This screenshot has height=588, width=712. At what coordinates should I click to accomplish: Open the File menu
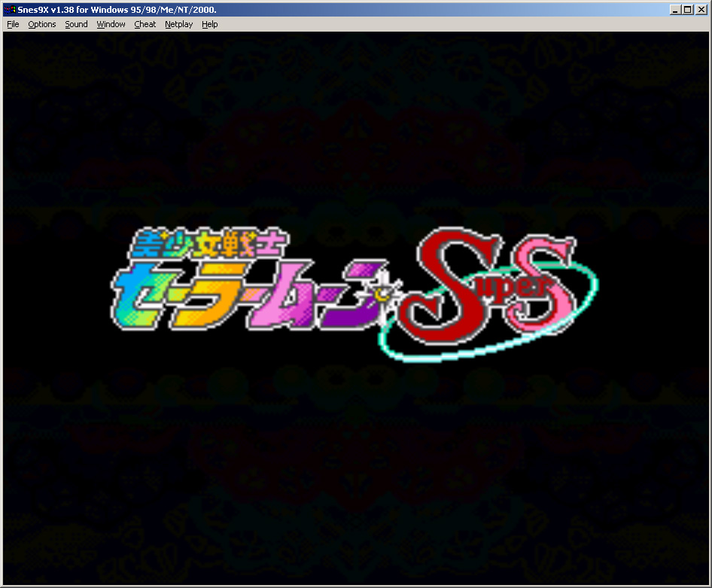[x=13, y=25]
